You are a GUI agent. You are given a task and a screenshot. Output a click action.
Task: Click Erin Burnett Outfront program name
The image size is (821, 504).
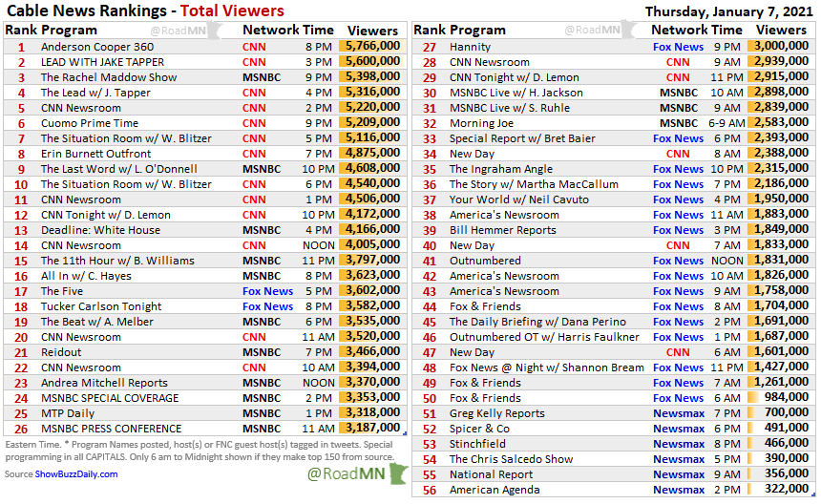[x=95, y=154]
